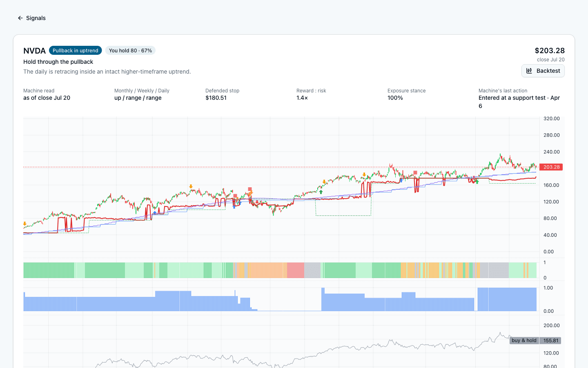Click the 155.81 equity value tag
The height and width of the screenshot is (368, 588).
coord(551,341)
